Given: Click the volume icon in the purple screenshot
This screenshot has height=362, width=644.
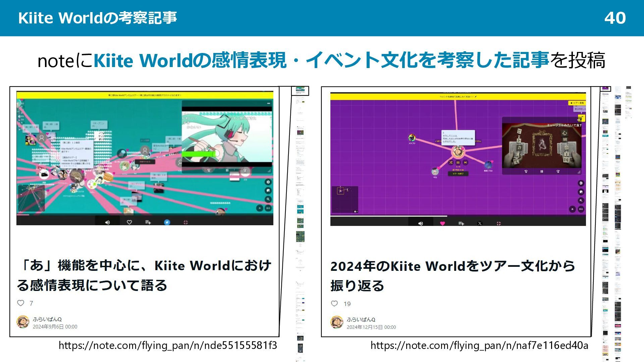Looking at the screenshot, I should (x=421, y=224).
